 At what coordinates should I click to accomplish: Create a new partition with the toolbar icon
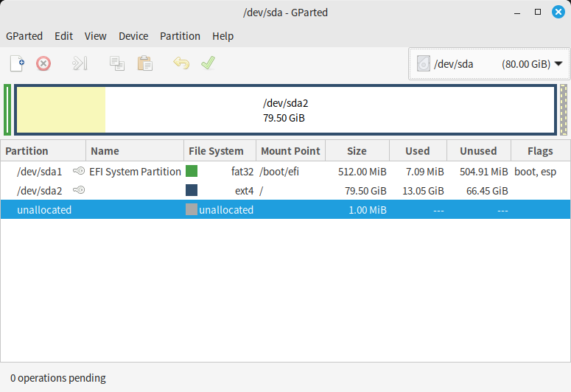17,64
